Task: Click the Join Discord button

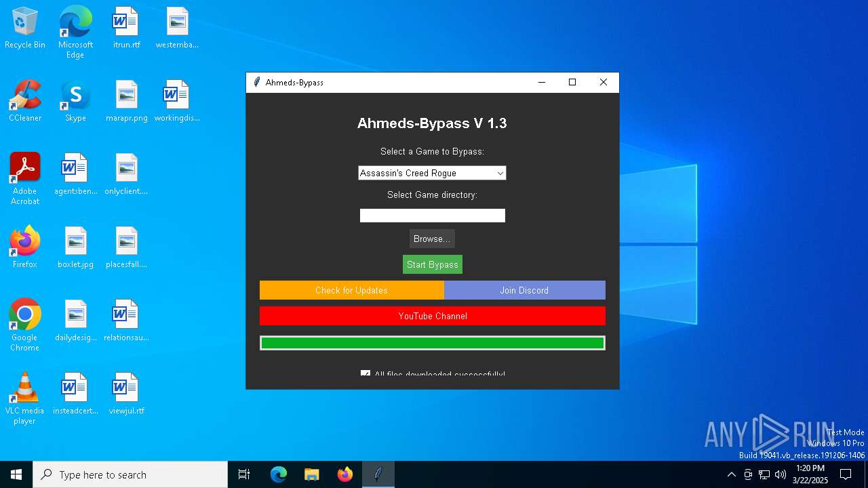Action: 524,290
